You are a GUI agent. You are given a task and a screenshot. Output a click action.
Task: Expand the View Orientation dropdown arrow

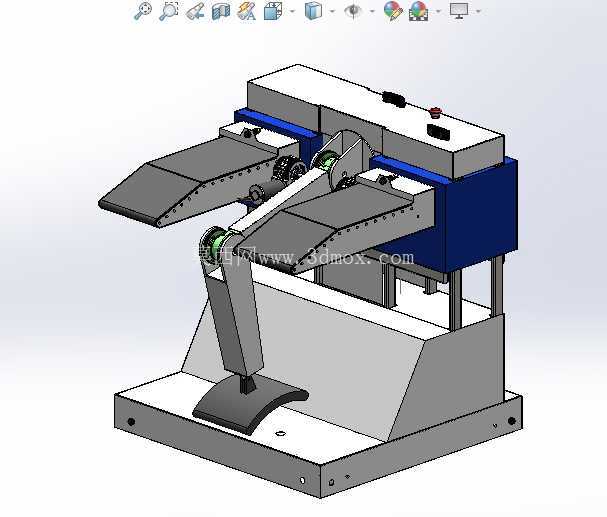click(292, 11)
